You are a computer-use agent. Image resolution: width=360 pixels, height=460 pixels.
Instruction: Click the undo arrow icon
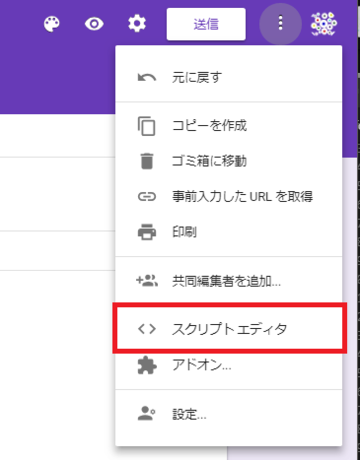147,78
